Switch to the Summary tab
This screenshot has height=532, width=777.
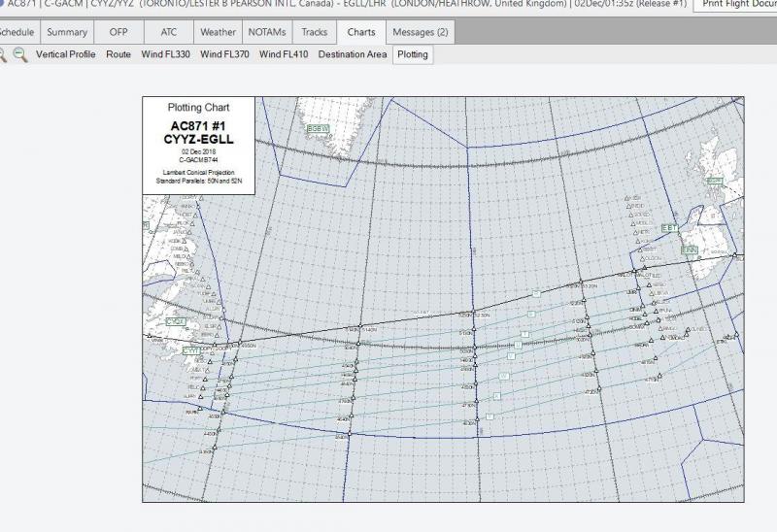point(67,32)
